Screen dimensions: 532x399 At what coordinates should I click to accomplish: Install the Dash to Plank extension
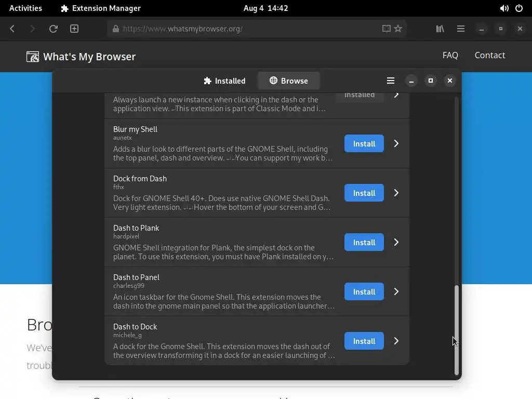coord(364,242)
